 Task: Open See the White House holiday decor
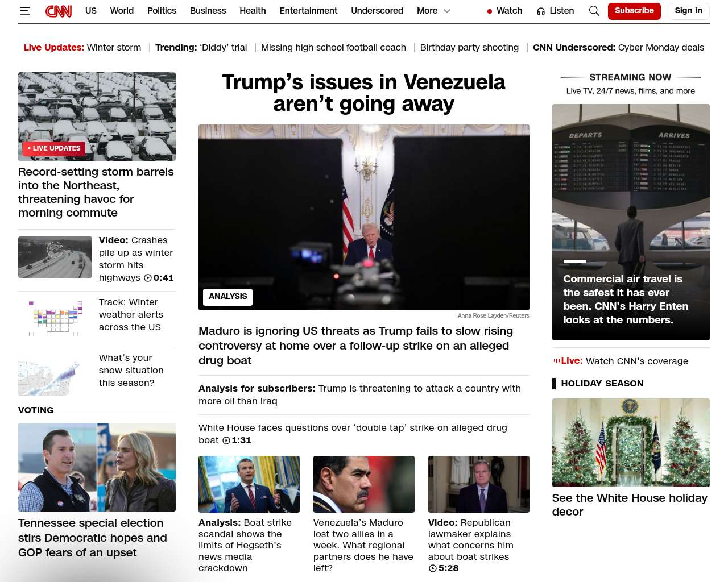pos(630,505)
